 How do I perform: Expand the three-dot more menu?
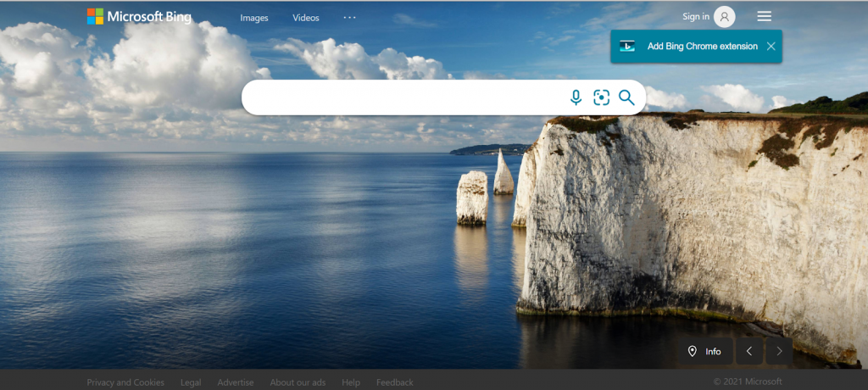tap(349, 18)
